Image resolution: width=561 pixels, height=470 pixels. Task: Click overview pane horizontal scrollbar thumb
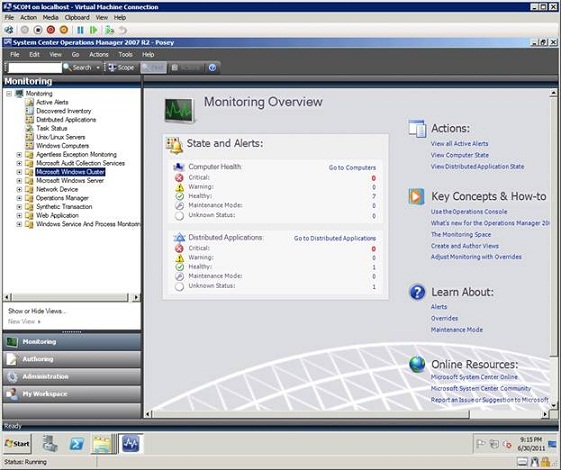(311, 414)
